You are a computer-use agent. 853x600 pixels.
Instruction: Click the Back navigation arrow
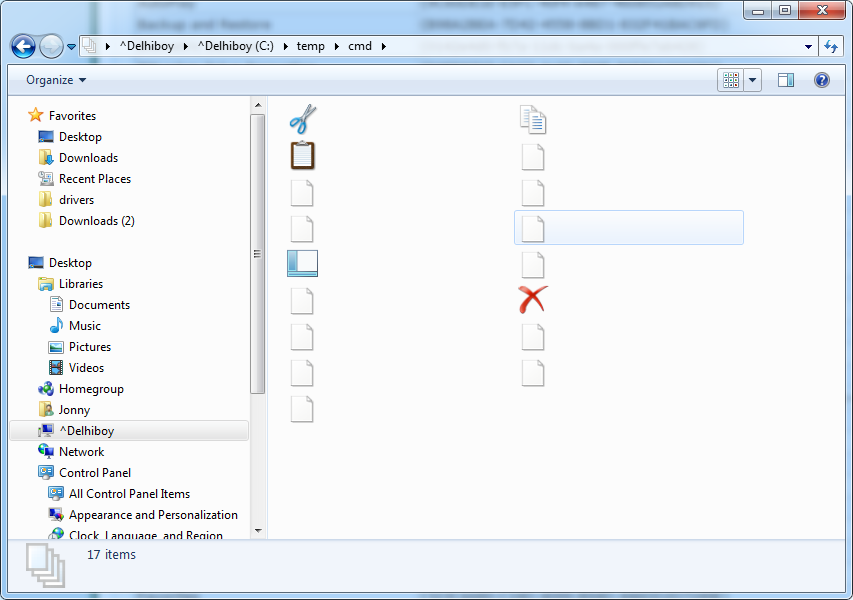23,46
